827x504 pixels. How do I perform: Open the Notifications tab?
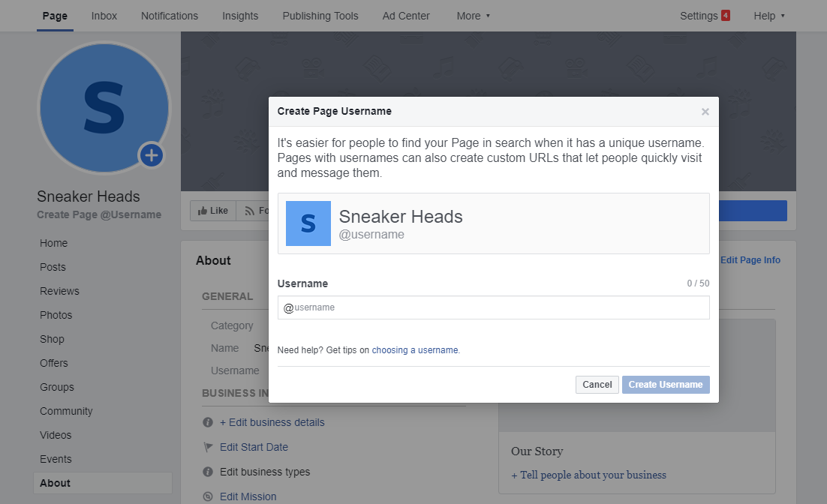pyautogui.click(x=170, y=16)
